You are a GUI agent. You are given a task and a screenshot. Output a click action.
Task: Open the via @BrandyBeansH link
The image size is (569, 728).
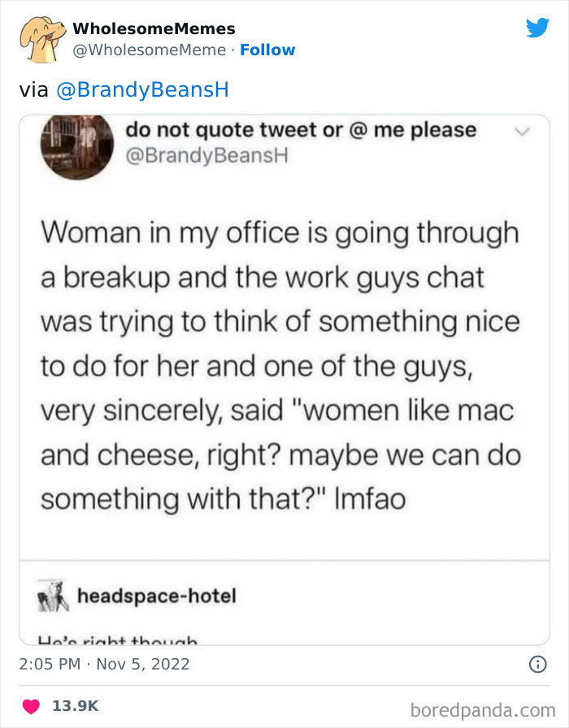click(x=144, y=89)
